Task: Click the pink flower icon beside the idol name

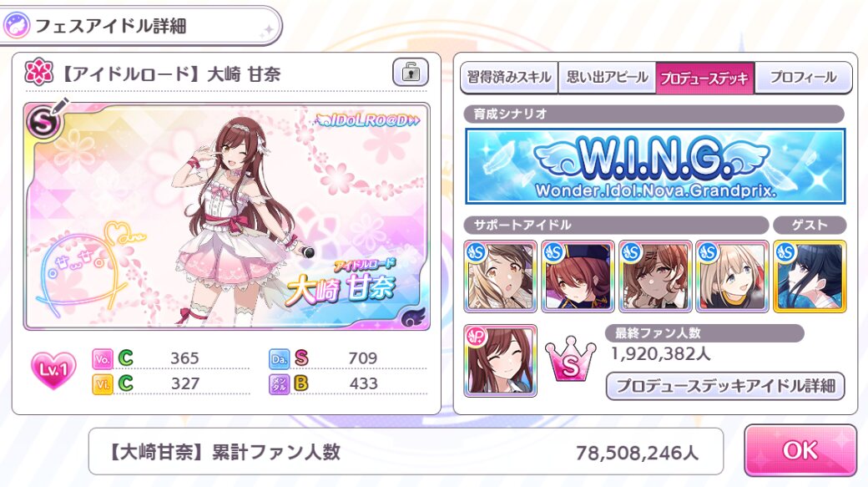Action: click(x=38, y=74)
